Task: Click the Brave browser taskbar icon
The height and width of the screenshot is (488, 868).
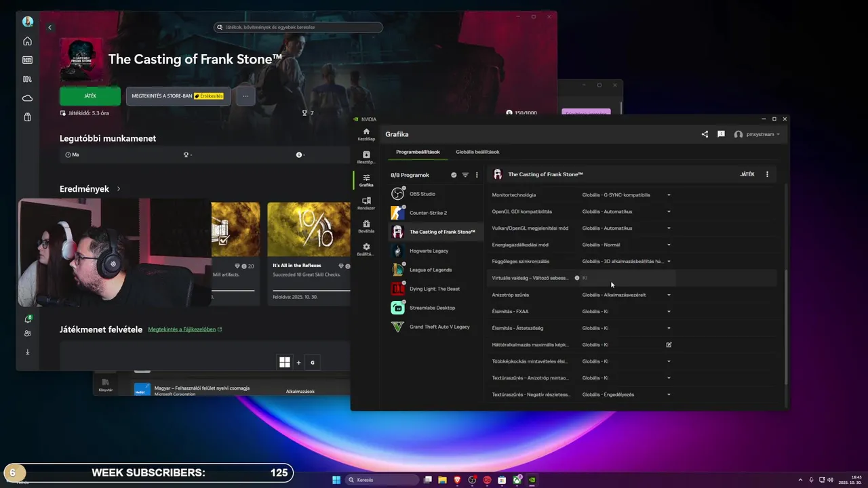Action: click(458, 480)
